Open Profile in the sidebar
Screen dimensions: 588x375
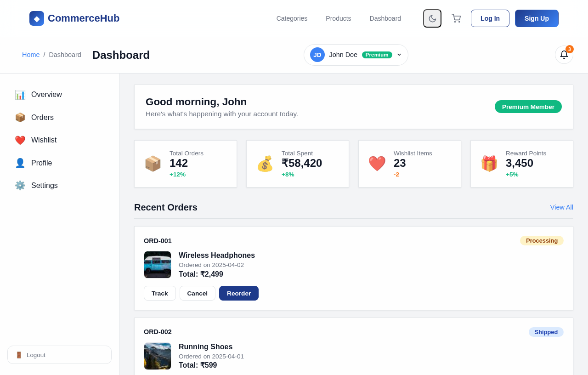[x=60, y=163]
